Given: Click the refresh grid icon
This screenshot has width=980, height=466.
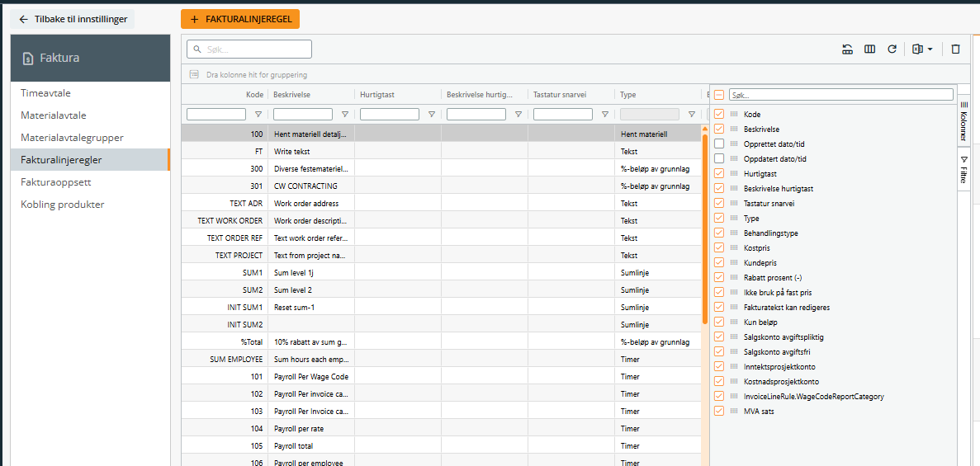Looking at the screenshot, I should point(892,49).
